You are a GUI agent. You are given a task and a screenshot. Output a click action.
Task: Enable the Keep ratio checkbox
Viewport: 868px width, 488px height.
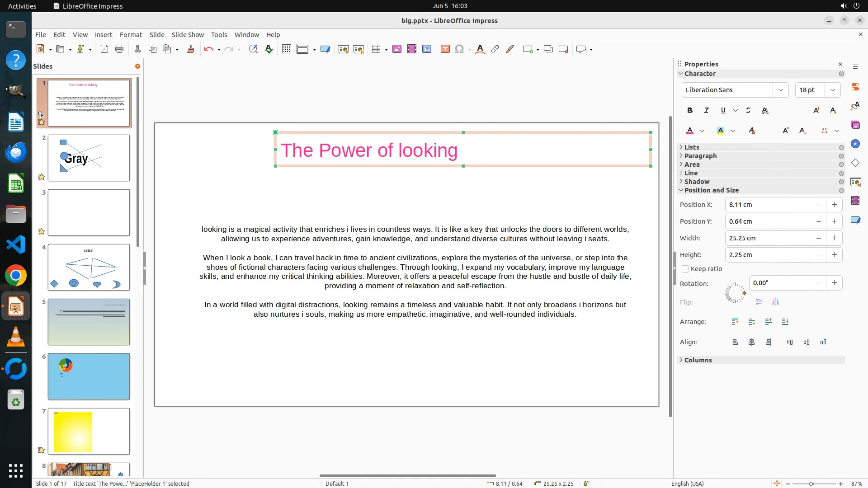point(685,269)
